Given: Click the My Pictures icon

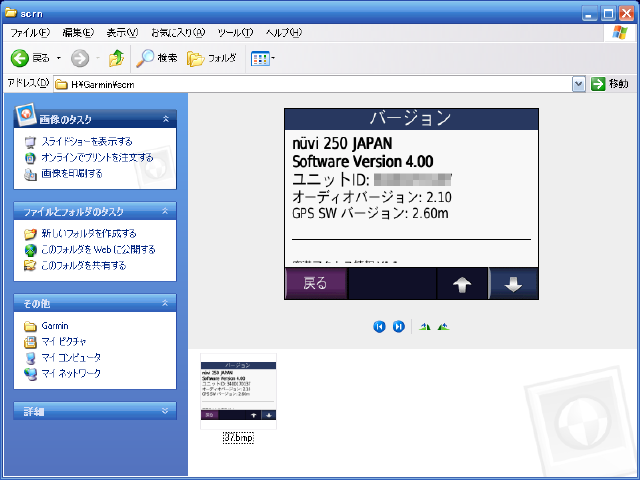Looking at the screenshot, I should (x=30, y=342).
